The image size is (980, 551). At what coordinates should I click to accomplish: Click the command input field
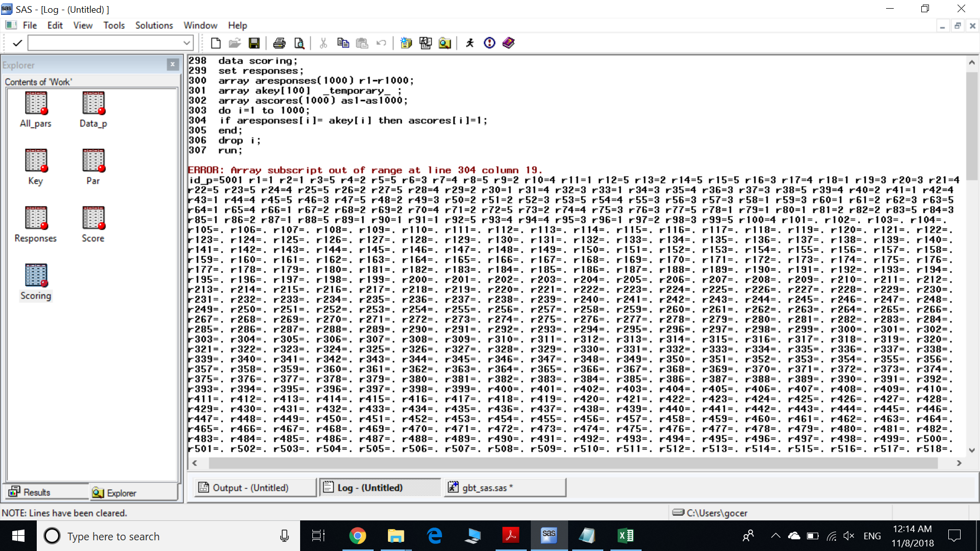tap(105, 43)
